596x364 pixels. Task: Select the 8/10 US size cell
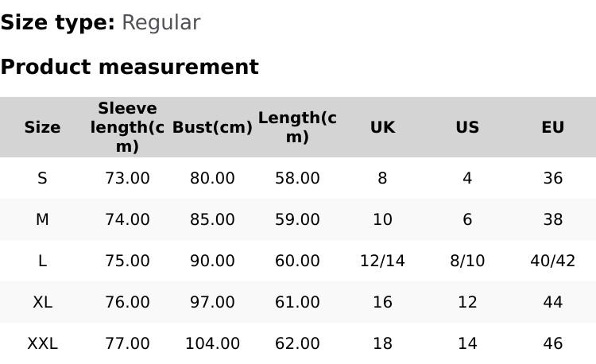467,261
